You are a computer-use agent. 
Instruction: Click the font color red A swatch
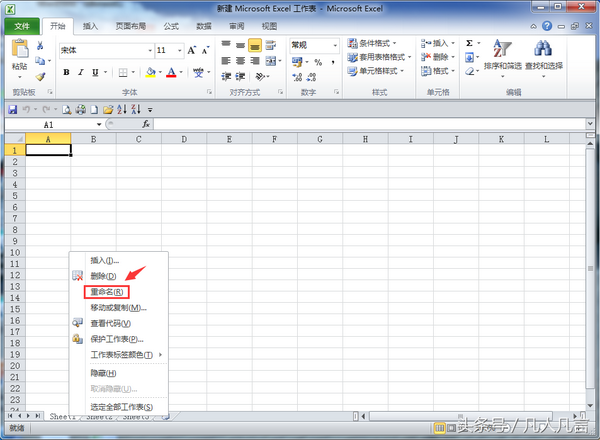pos(171,72)
